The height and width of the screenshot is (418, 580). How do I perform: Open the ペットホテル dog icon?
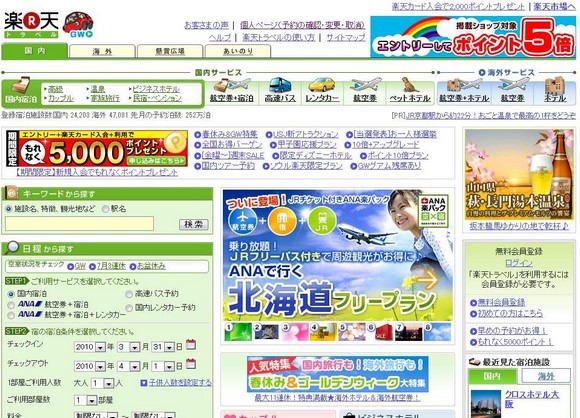409,85
